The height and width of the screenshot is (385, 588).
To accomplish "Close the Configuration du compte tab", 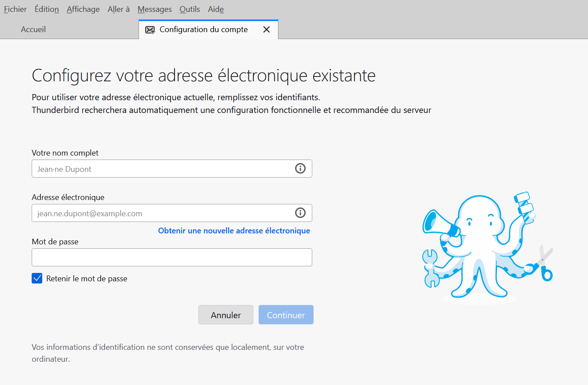I will (x=266, y=30).
